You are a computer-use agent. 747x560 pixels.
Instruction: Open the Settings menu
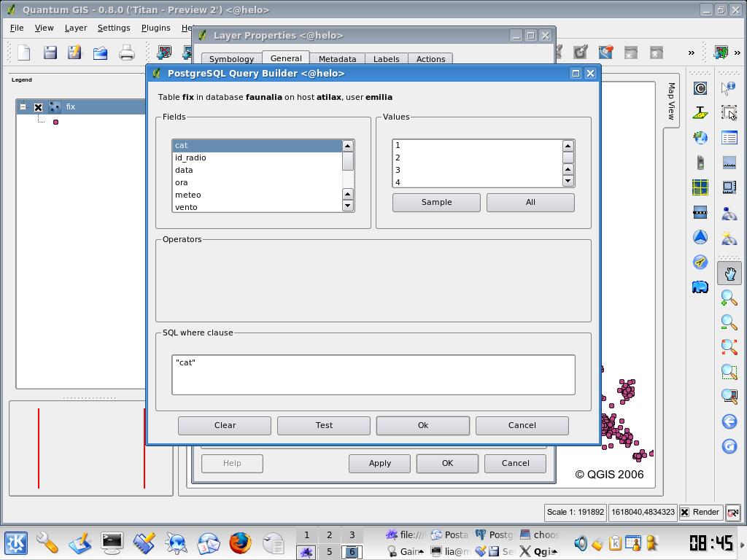tap(114, 28)
